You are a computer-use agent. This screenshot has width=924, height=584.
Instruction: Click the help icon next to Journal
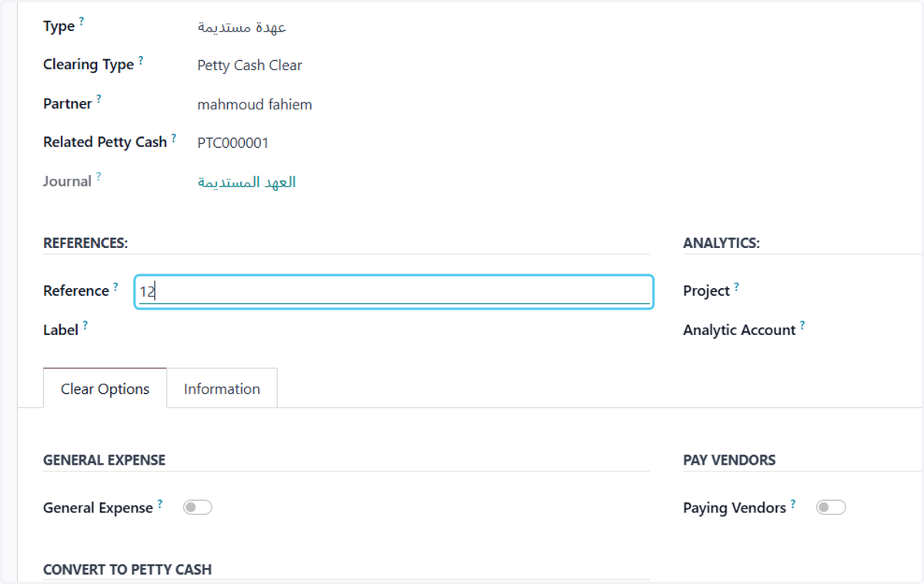(99, 177)
